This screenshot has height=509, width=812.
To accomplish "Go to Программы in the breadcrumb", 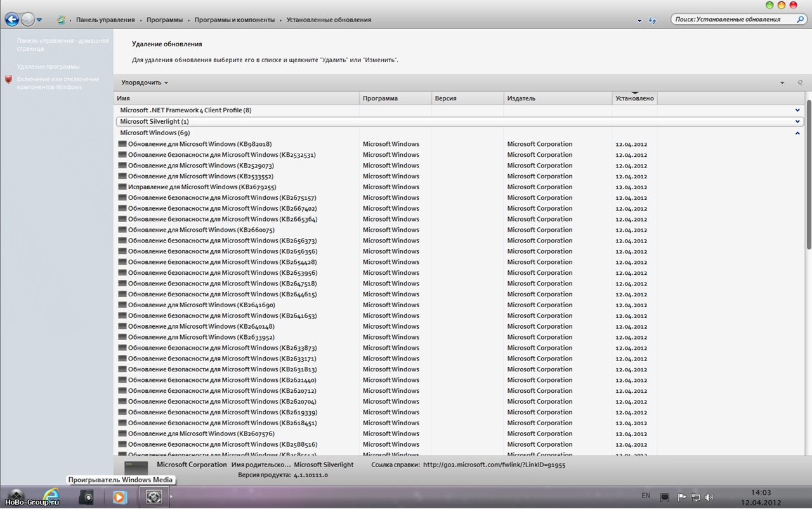I will pyautogui.click(x=164, y=20).
